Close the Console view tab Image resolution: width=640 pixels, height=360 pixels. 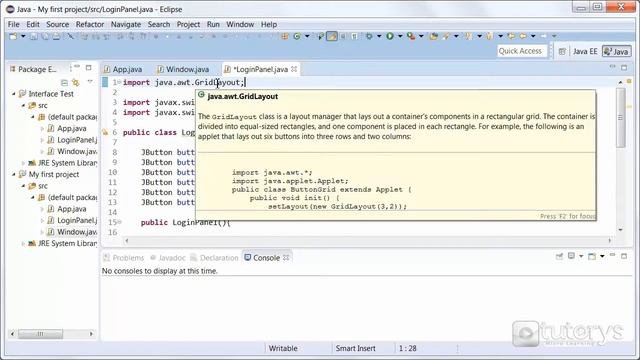286,258
